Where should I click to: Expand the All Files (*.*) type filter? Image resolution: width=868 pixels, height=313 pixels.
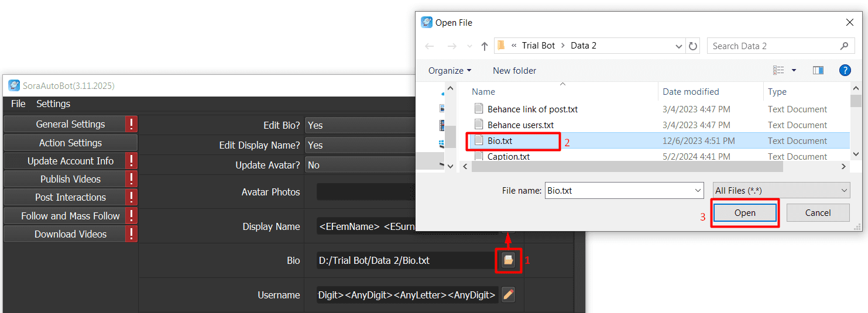[781, 190]
